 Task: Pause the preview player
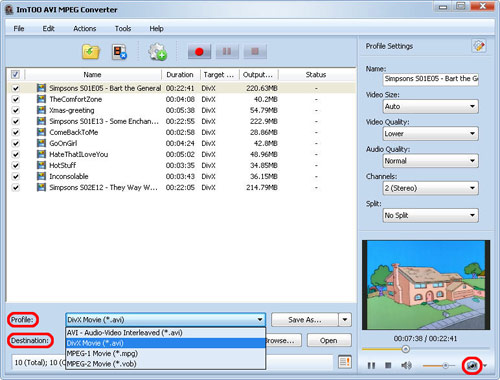[x=371, y=366]
